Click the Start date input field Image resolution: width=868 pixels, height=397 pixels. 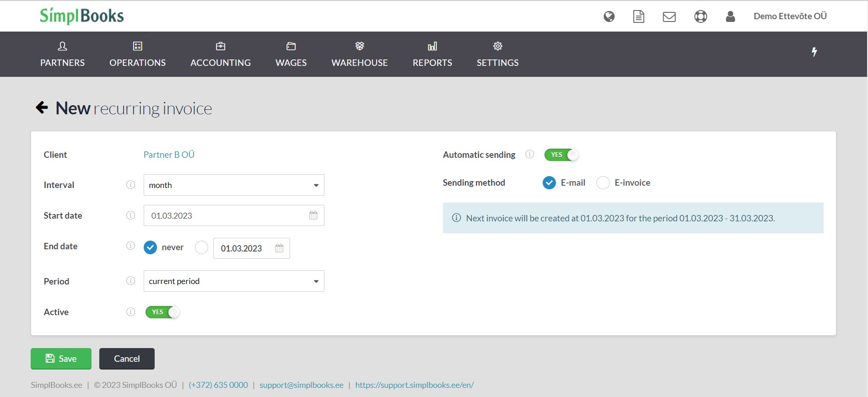click(234, 215)
